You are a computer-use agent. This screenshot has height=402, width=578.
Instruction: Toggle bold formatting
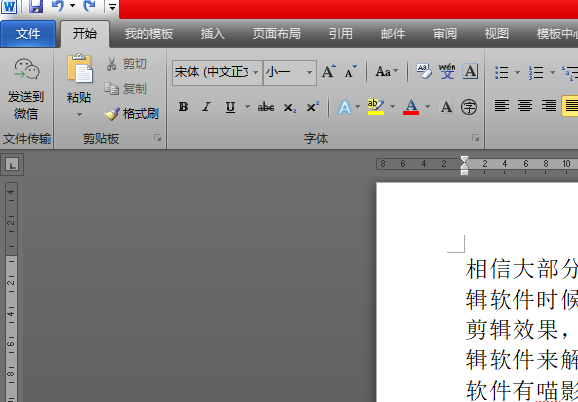pyautogui.click(x=183, y=107)
